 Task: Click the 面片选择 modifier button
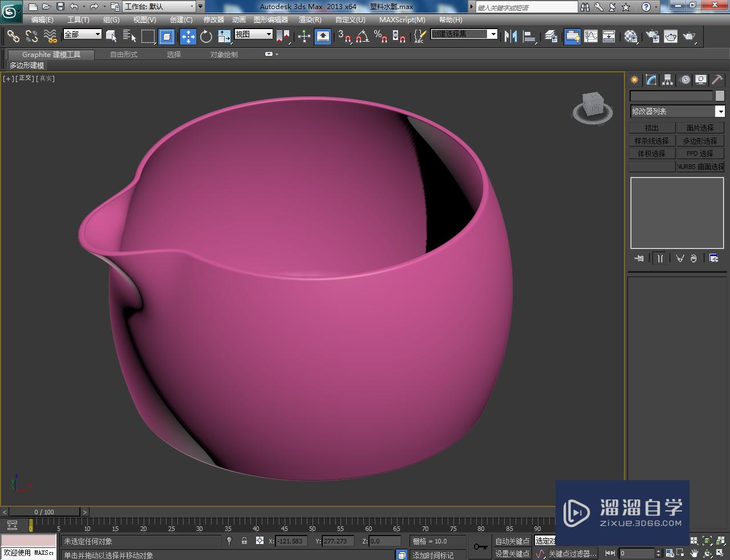(x=700, y=128)
